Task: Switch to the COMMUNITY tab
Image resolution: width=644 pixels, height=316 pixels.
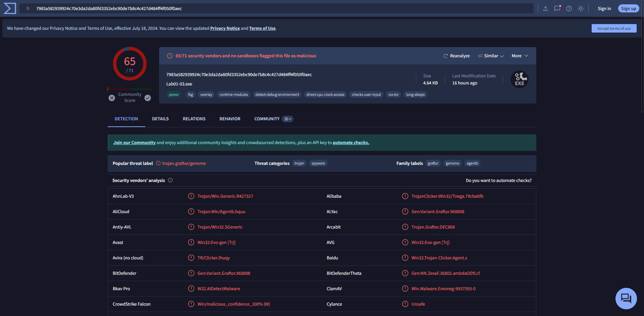Action: 274,119
